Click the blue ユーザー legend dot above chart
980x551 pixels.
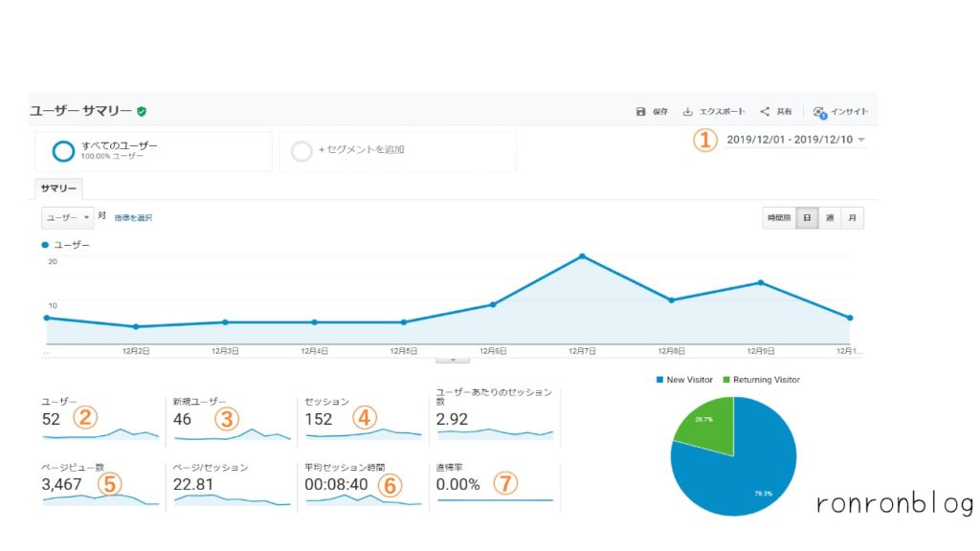45,245
